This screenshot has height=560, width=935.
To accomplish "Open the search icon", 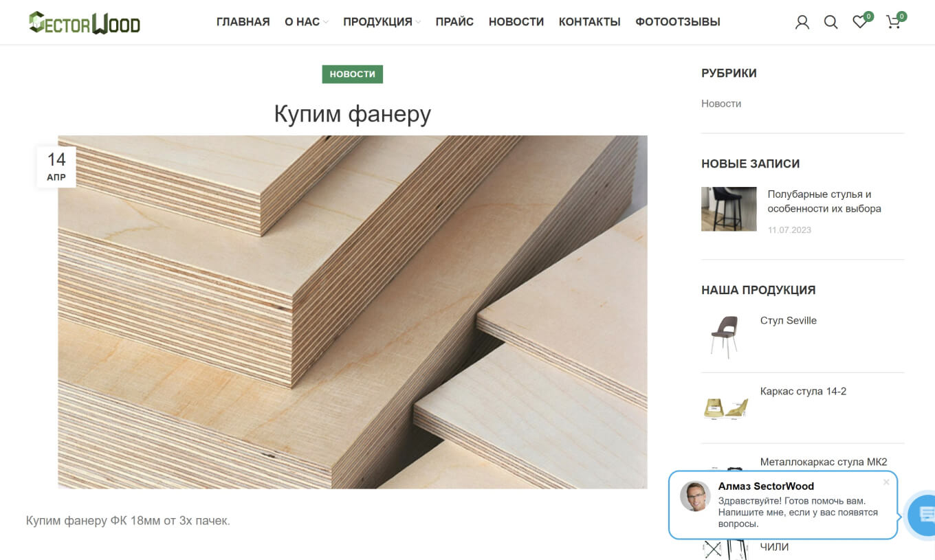I will point(830,21).
